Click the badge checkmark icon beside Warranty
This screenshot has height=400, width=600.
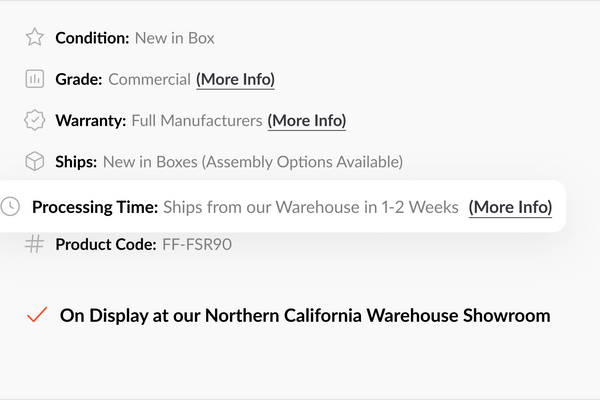pos(35,120)
